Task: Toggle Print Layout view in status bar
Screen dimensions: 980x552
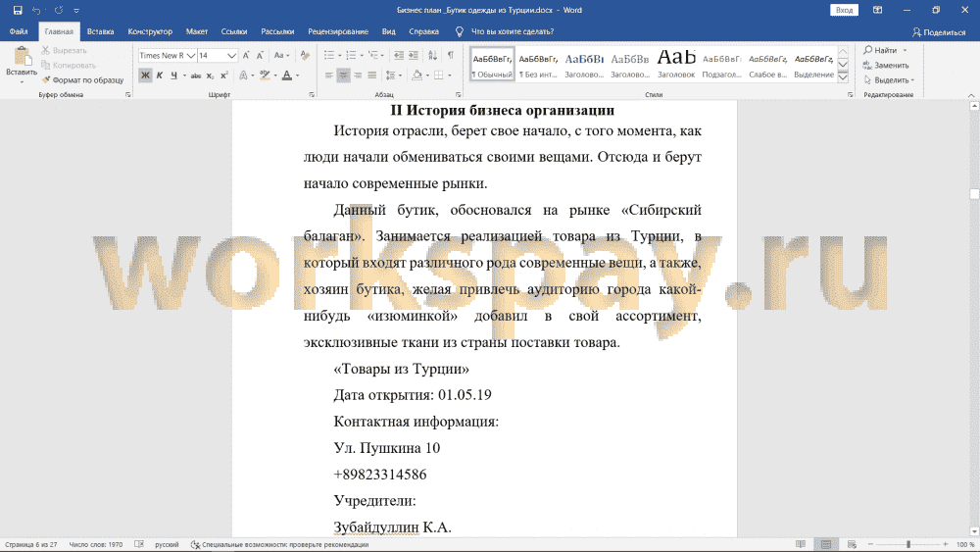Action: [826, 544]
